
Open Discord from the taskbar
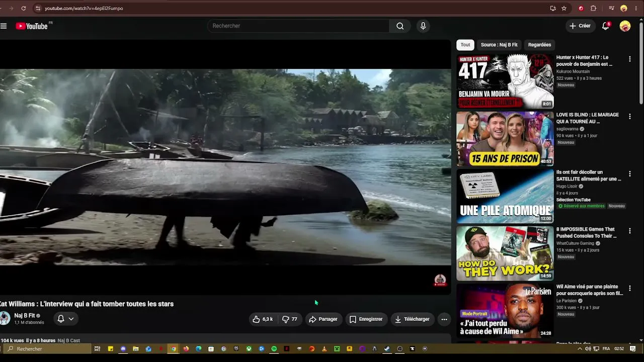[123, 348]
